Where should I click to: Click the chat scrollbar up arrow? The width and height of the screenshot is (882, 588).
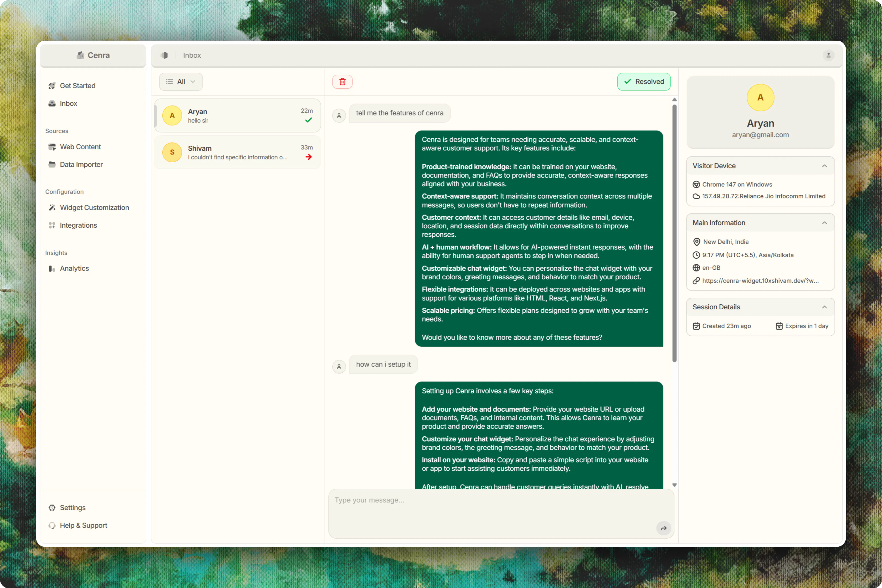[x=674, y=100]
